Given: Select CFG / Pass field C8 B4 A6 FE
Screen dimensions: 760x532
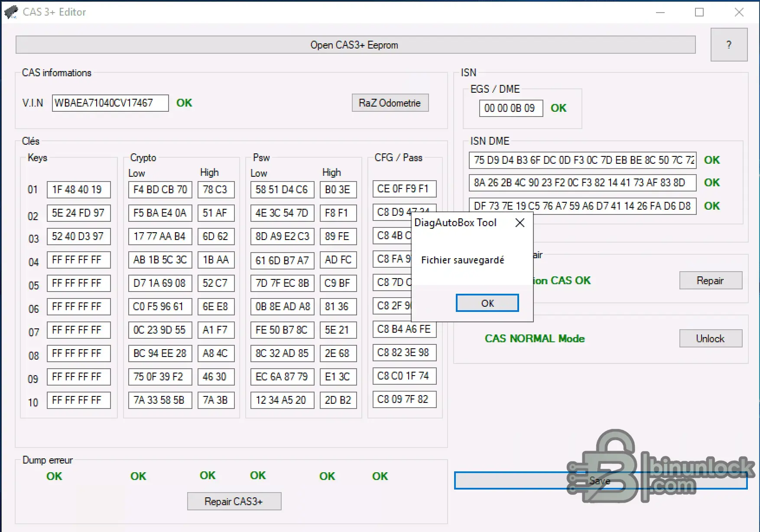Looking at the screenshot, I should coord(404,329).
